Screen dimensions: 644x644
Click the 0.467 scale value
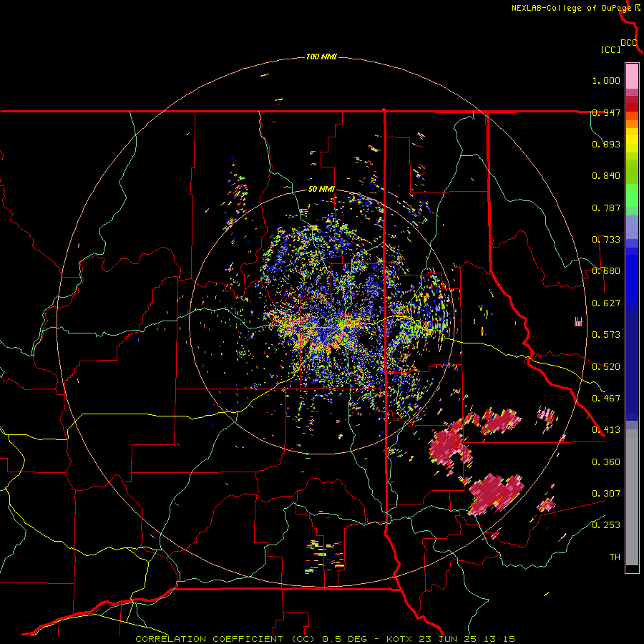point(606,399)
